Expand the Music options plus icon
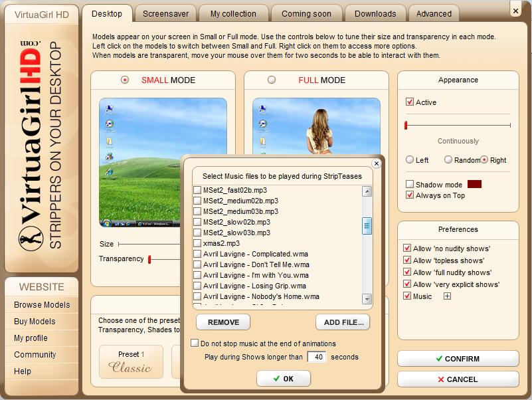Screen dimensions: 532x400 [447, 296]
